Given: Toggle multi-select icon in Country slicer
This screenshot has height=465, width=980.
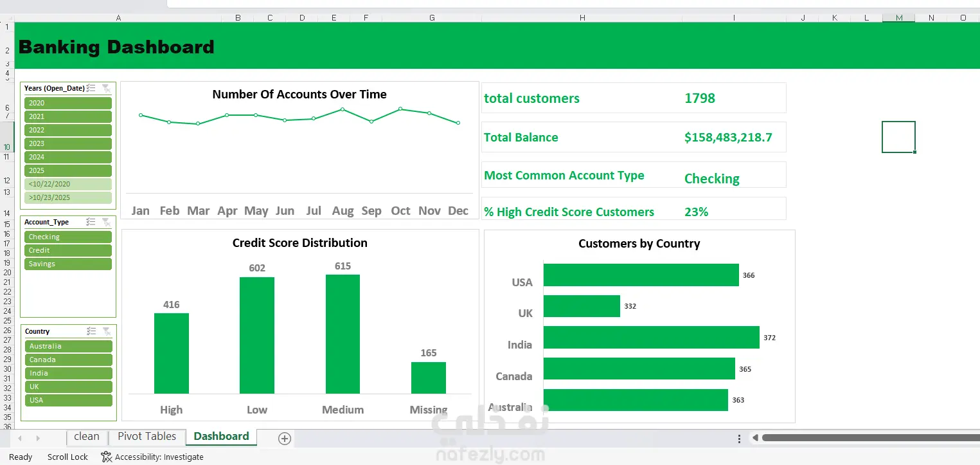Looking at the screenshot, I should pyautogui.click(x=91, y=331).
